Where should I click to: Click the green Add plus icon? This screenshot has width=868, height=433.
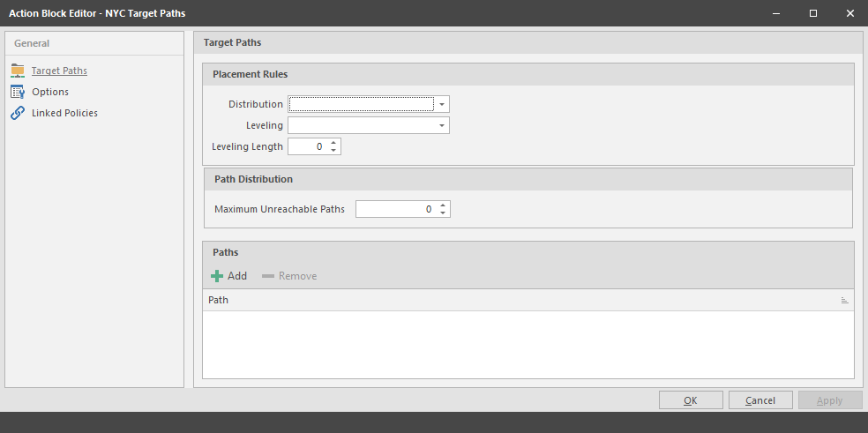point(217,276)
